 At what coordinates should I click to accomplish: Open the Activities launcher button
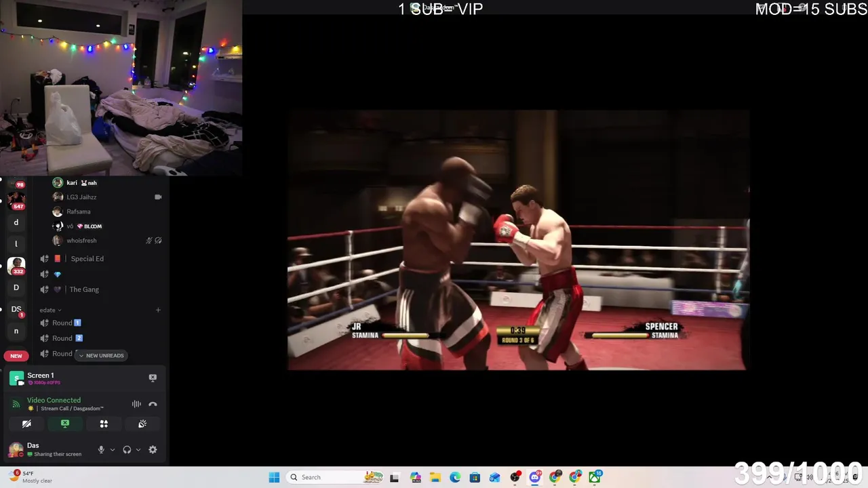click(104, 424)
